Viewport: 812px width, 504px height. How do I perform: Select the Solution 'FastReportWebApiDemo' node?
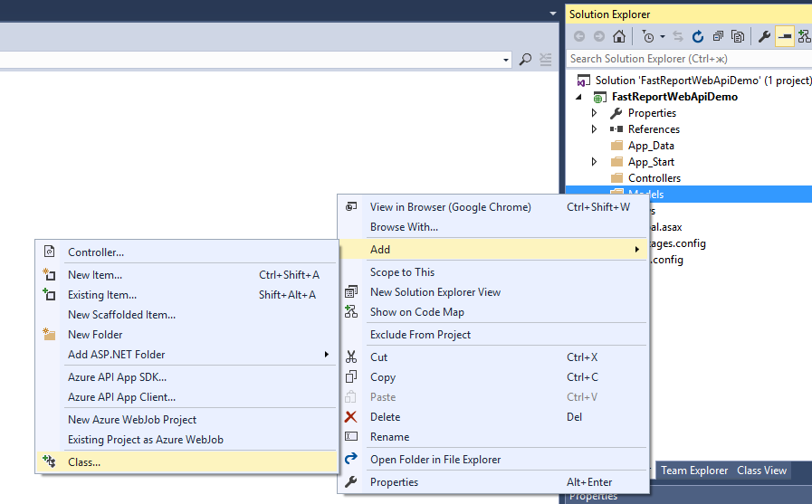[x=694, y=81]
